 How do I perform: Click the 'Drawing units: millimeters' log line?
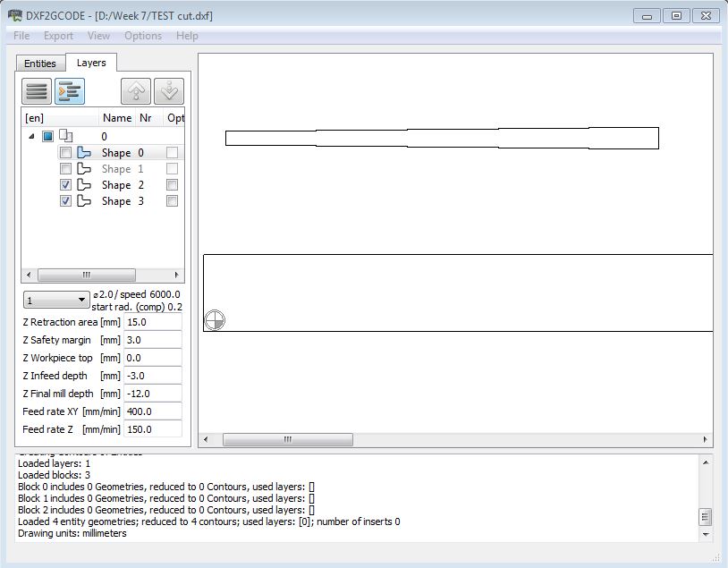[72, 533]
